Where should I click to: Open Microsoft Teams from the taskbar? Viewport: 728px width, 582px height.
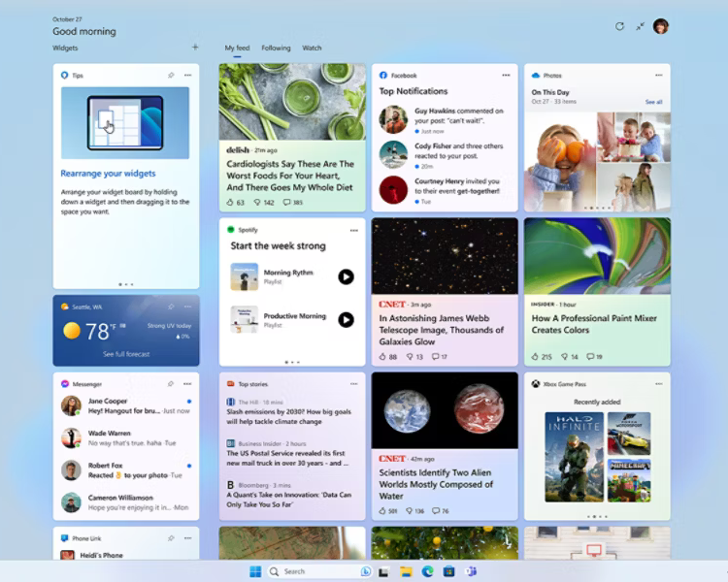click(471, 571)
